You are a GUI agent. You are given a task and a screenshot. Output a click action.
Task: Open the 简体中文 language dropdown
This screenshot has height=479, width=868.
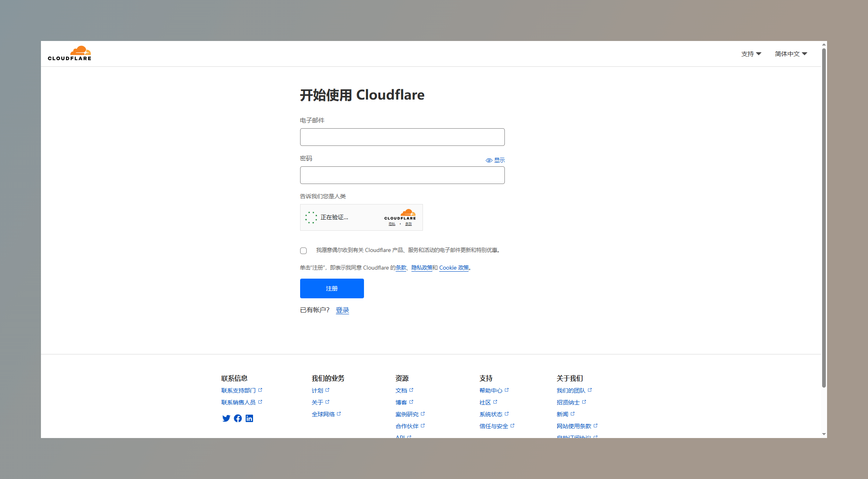791,54
